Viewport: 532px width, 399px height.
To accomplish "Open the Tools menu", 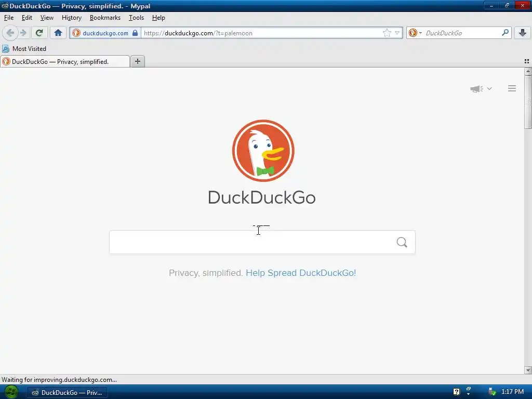I will (x=136, y=18).
